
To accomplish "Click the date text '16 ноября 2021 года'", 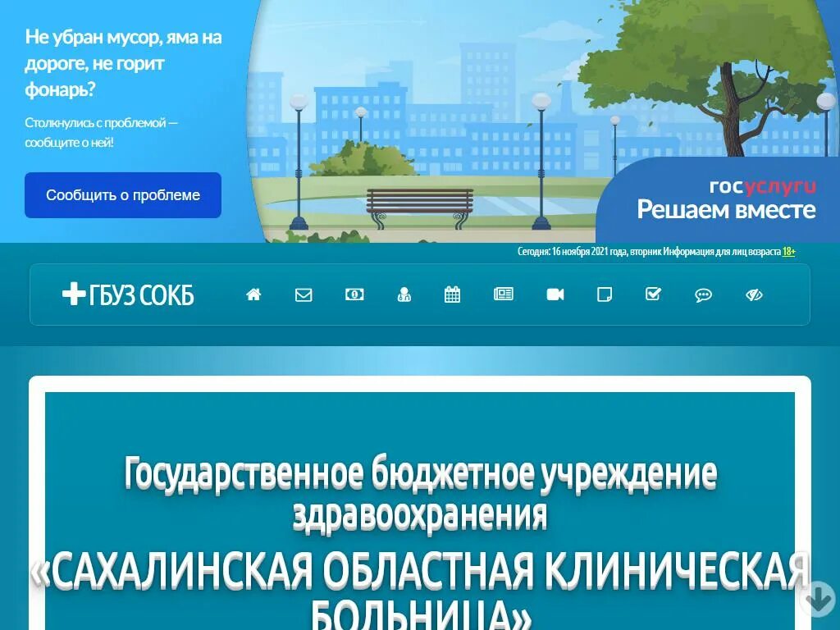I will tap(589, 251).
